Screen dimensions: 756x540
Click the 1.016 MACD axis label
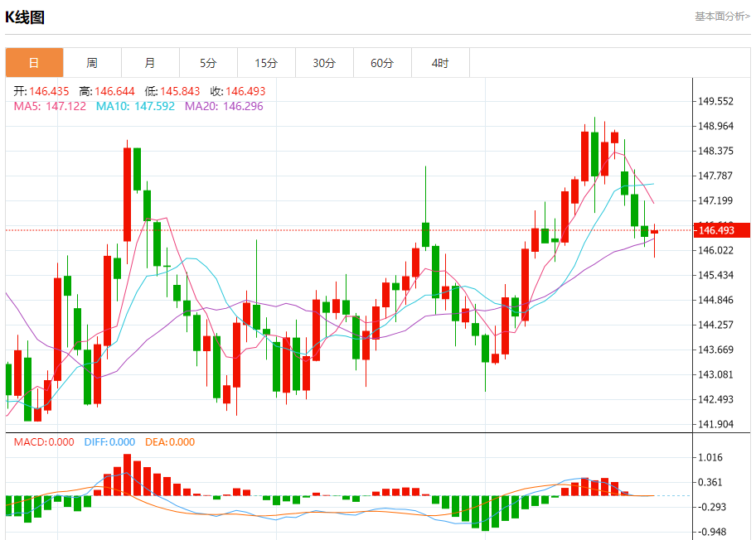(x=710, y=457)
